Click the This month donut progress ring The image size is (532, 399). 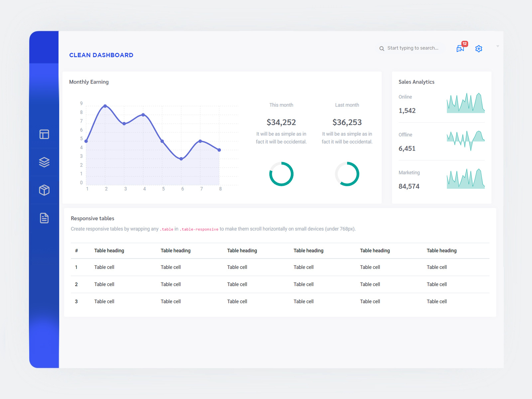(281, 174)
